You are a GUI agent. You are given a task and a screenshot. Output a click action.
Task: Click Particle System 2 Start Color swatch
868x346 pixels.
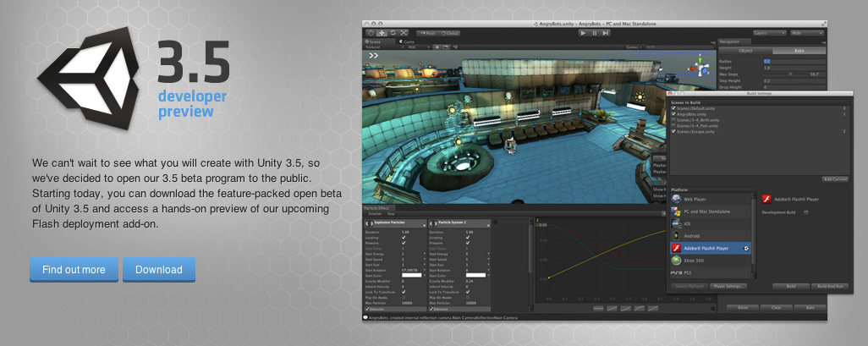click(475, 275)
